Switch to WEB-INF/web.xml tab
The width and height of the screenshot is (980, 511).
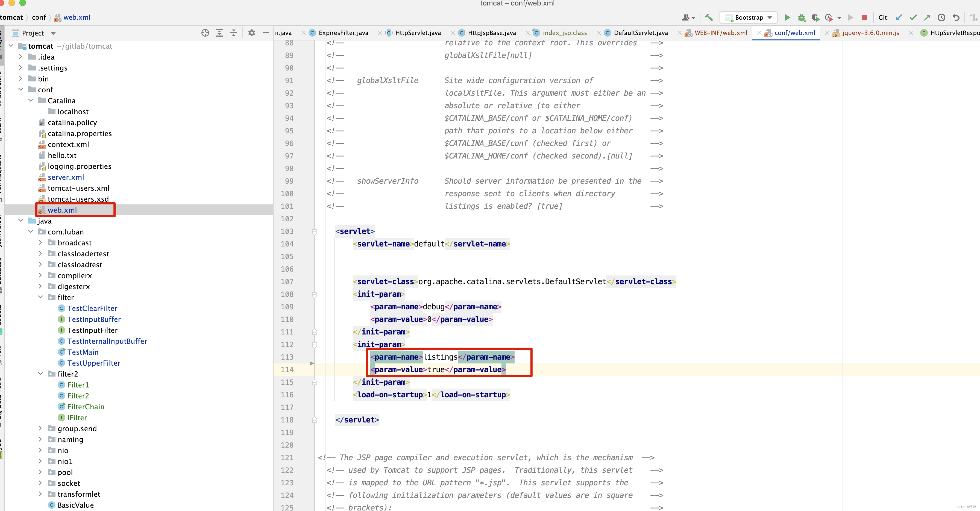pos(720,33)
